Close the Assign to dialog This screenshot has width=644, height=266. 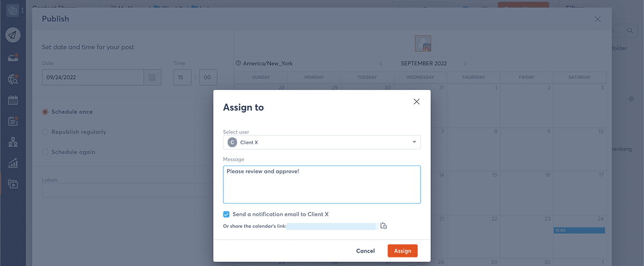point(416,102)
